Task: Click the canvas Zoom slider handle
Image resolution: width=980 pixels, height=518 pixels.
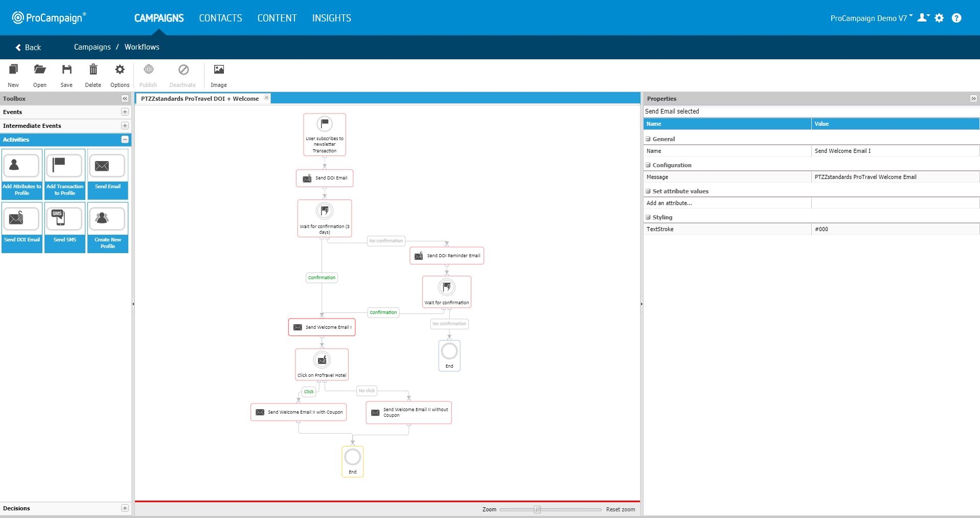Action: pyautogui.click(x=537, y=509)
